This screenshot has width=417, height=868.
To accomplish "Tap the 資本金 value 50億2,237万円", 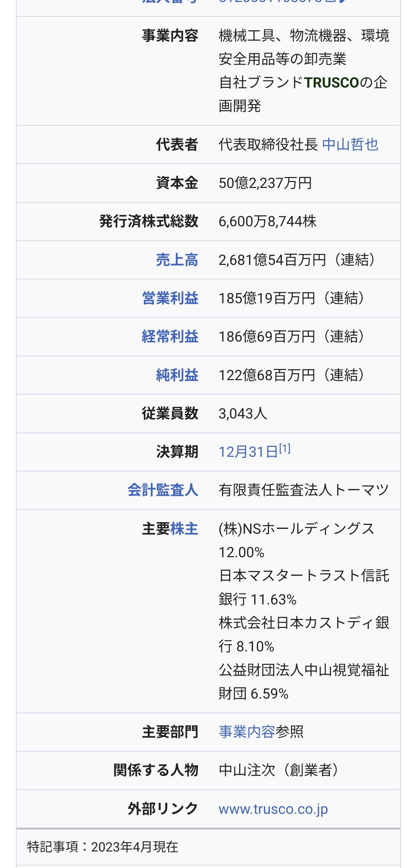I will coord(265,183).
